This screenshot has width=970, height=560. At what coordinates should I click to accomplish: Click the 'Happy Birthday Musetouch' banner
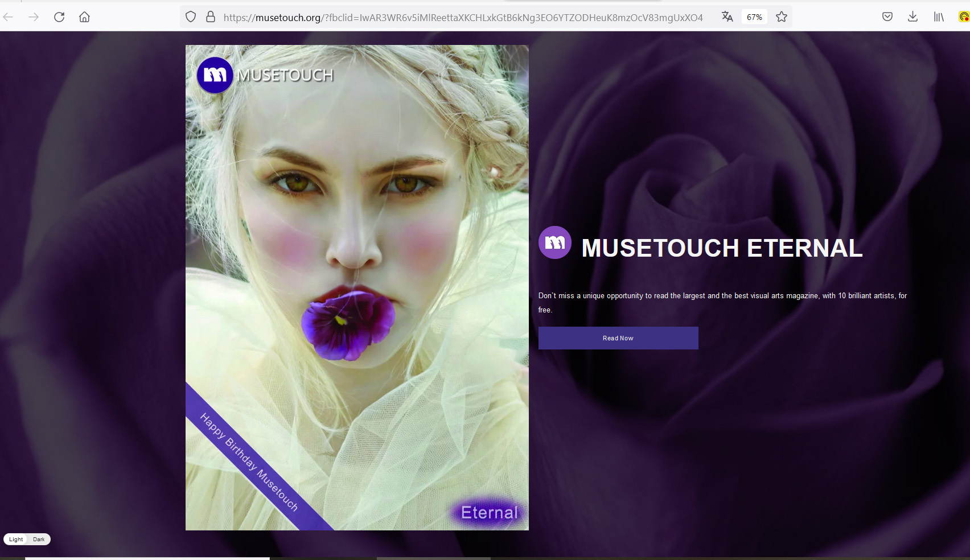coord(249,463)
